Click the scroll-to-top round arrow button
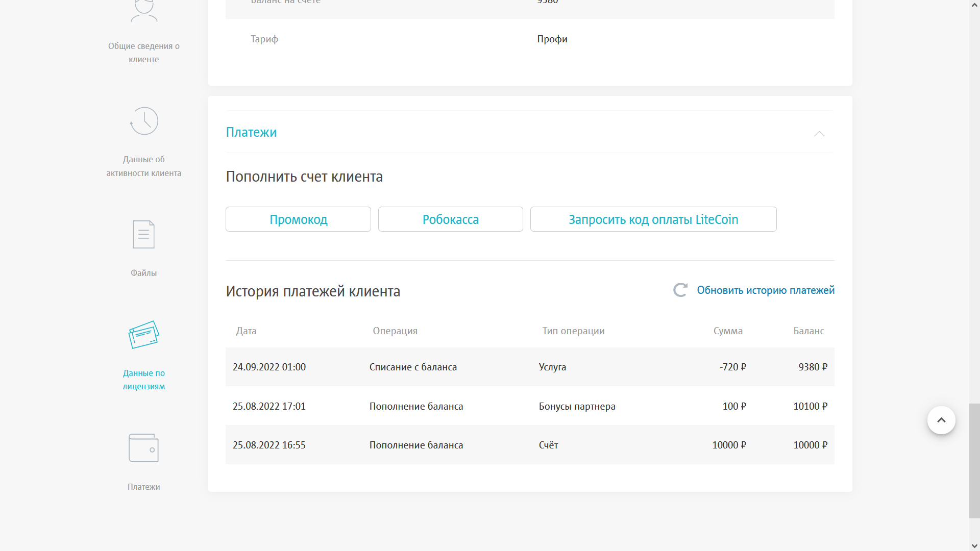Screen dimensions: 980x551 point(941,420)
